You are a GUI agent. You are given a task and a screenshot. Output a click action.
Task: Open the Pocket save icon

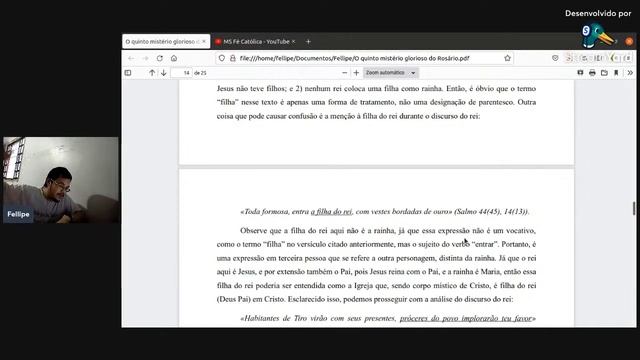pyautogui.click(x=555, y=58)
